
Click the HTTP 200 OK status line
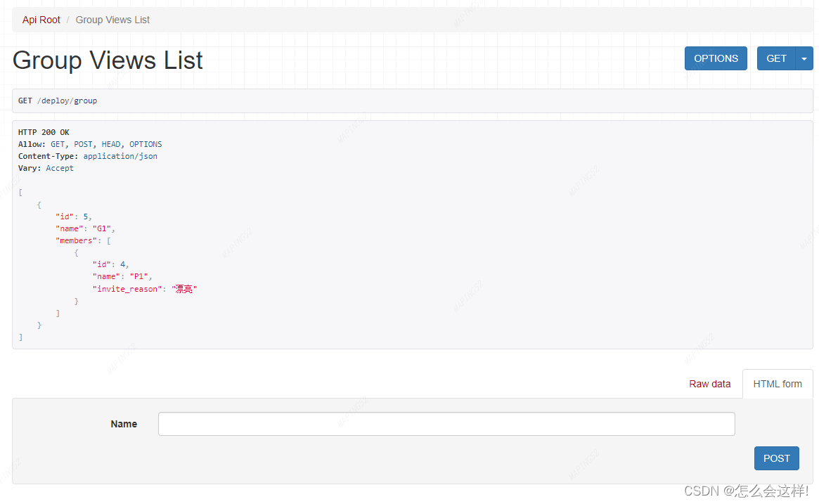pyautogui.click(x=44, y=132)
